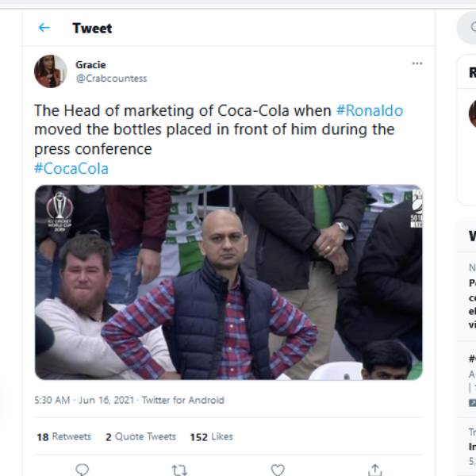Open the @Crabcountess handle link

[111, 79]
